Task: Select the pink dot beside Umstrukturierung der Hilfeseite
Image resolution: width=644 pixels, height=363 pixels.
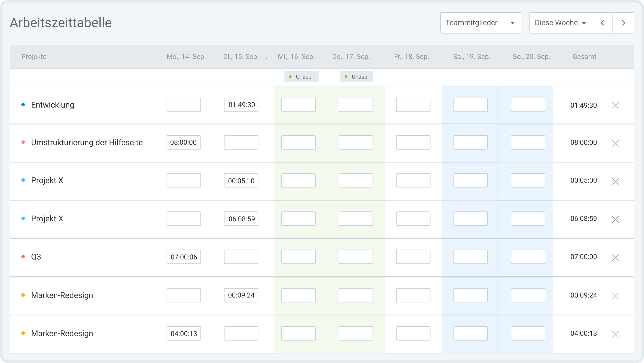Action: [x=24, y=142]
